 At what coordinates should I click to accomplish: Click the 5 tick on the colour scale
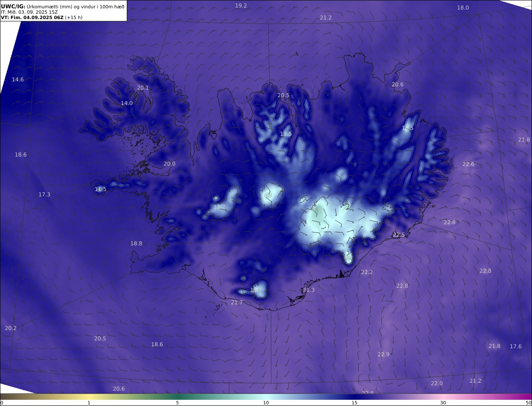tap(177, 403)
